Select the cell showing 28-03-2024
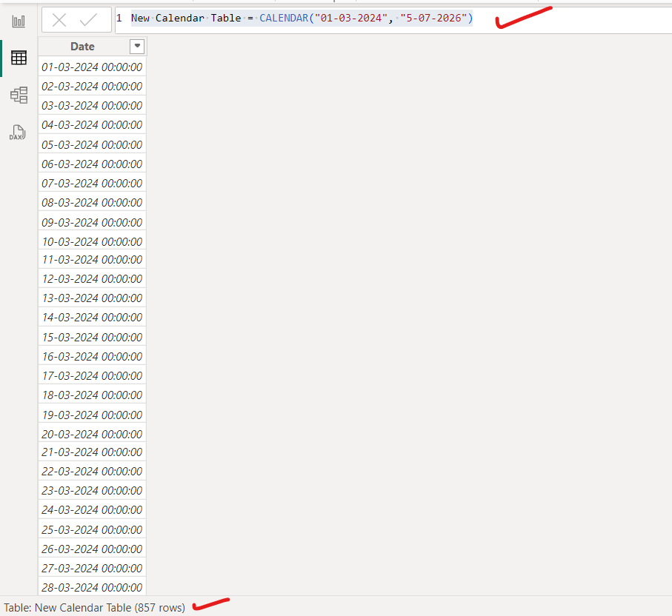 [x=91, y=587]
